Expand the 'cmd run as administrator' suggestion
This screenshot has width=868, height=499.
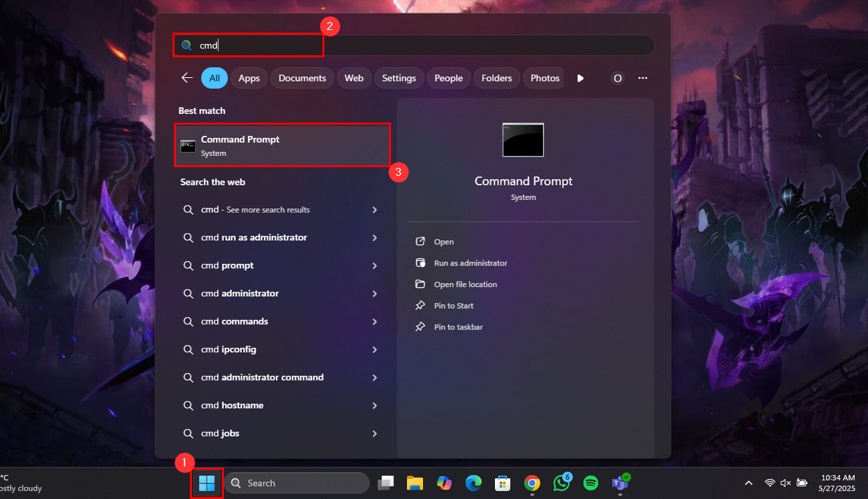(374, 238)
